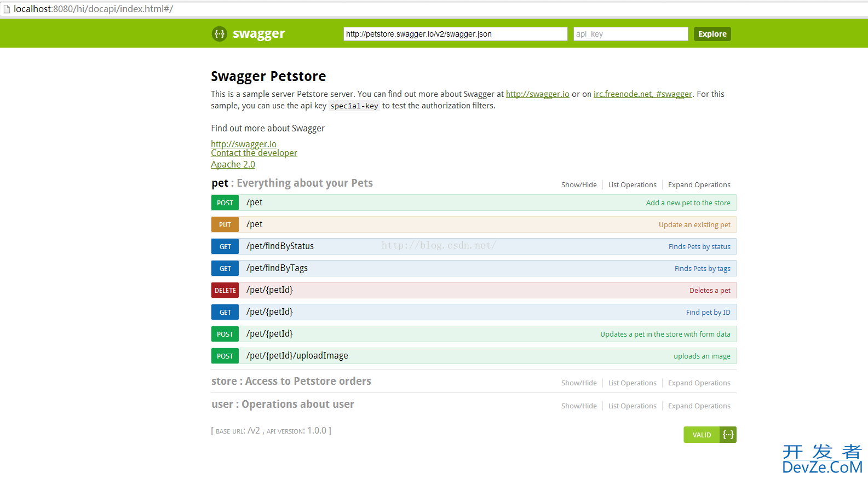Click the PUT badge for /pet
Image resolution: width=868 pixels, height=479 pixels.
tap(225, 224)
